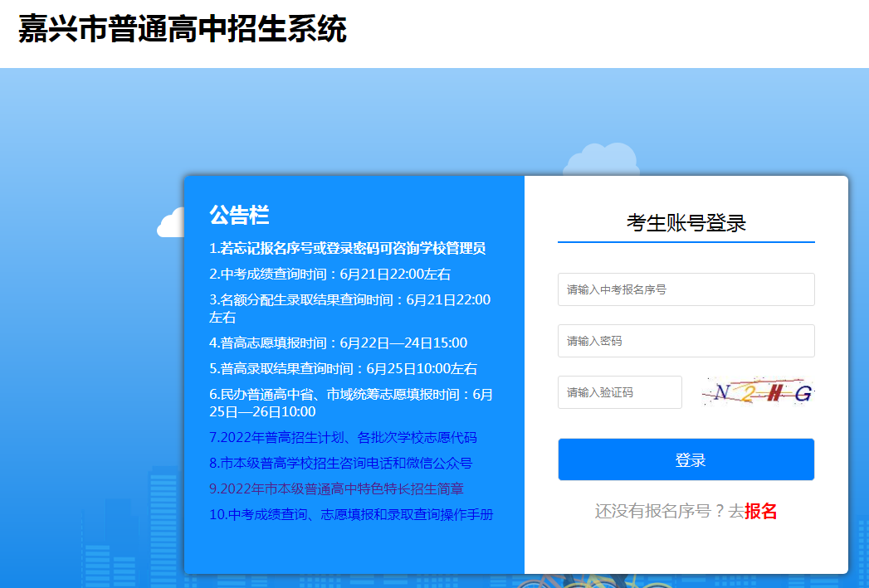Focus the 请输入中考报名序号 input field

686,289
